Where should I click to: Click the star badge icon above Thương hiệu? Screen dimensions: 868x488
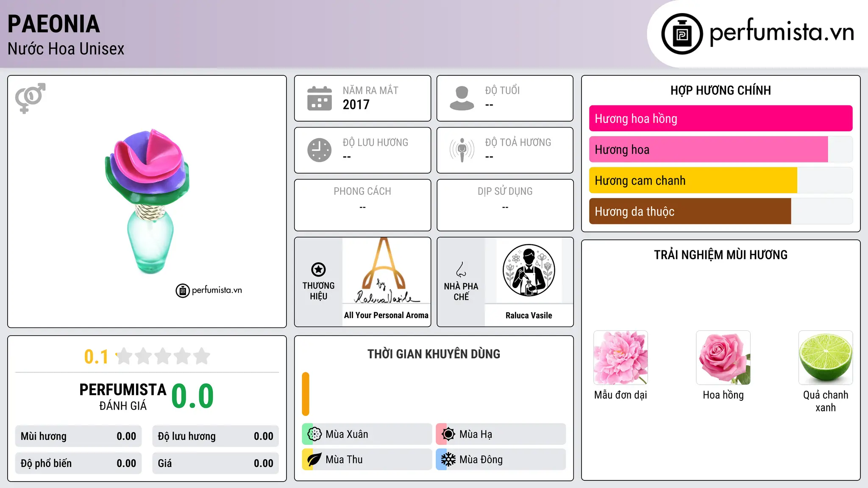(318, 269)
